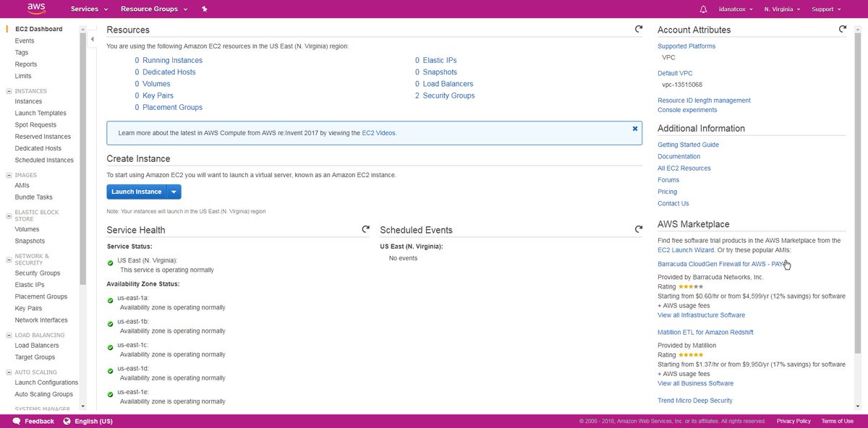The image size is (868, 428).
Task: Open the Services dropdown menu
Action: 89,9
